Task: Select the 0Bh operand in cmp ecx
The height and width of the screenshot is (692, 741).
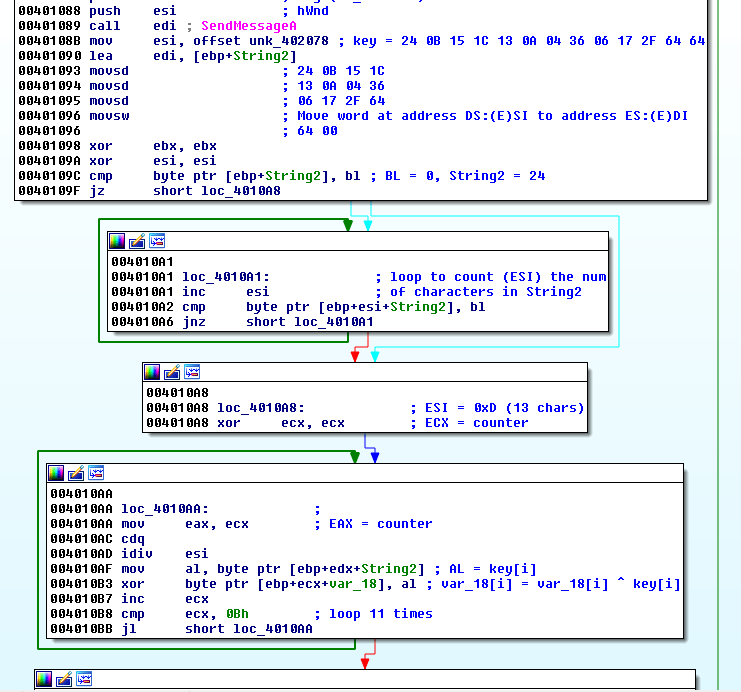Action: tap(237, 614)
